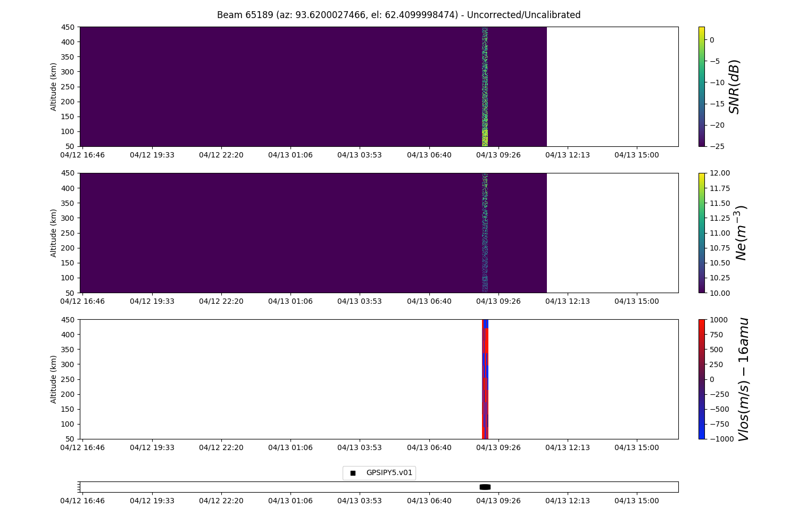Click the "-5" tick on SNR colorbar

pos(714,61)
